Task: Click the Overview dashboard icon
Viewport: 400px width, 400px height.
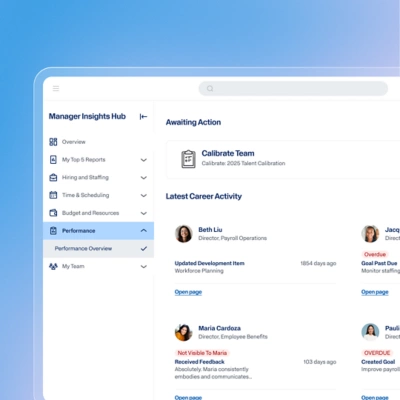Action: point(53,142)
